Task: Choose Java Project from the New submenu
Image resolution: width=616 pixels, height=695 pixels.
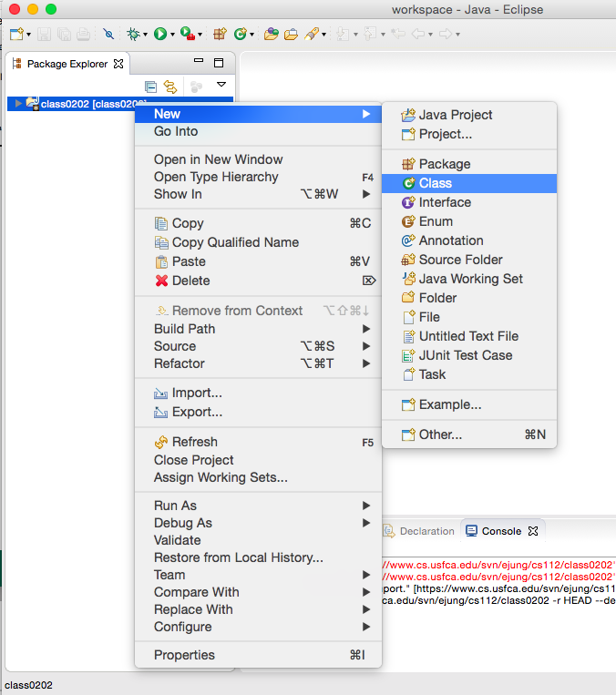Action: coord(469,115)
